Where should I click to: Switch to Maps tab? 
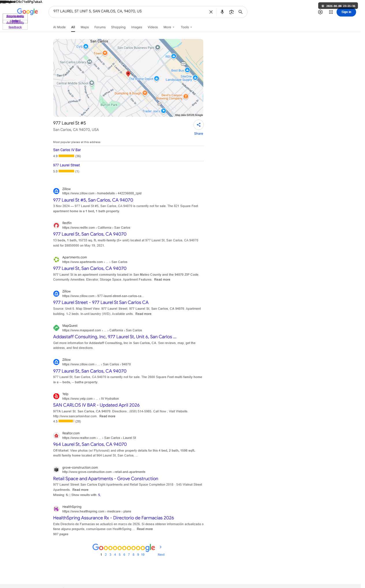click(85, 27)
